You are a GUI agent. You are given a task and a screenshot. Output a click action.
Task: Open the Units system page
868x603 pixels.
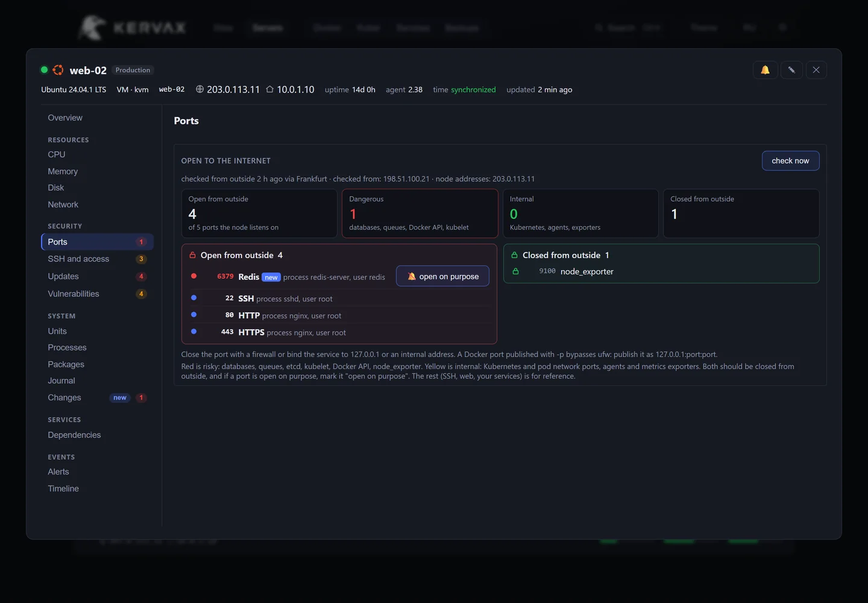point(97,331)
